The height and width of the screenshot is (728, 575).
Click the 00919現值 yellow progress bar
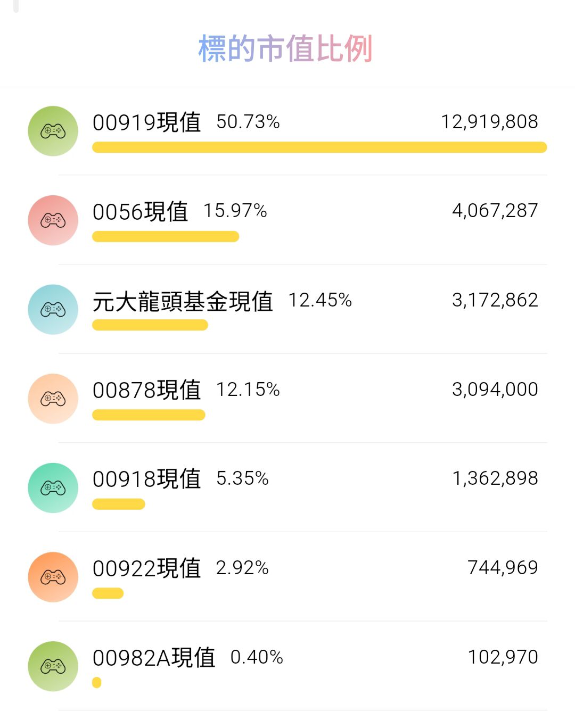319,147
